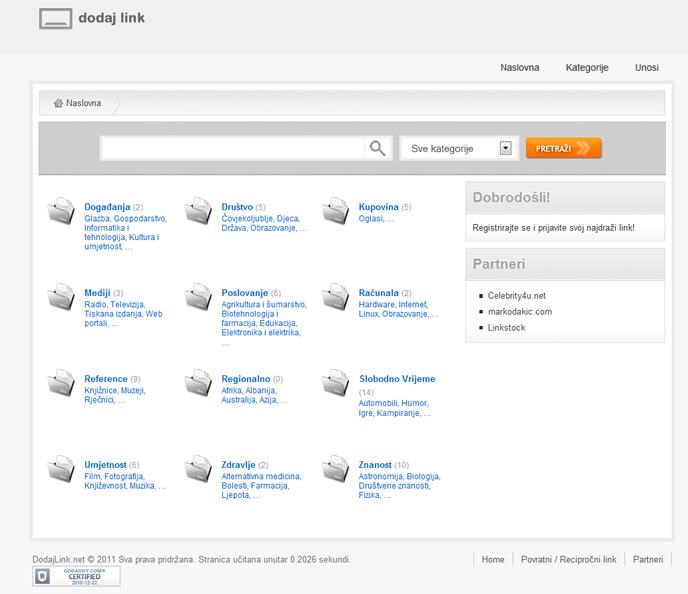Click the magnifying glass search icon

click(377, 149)
